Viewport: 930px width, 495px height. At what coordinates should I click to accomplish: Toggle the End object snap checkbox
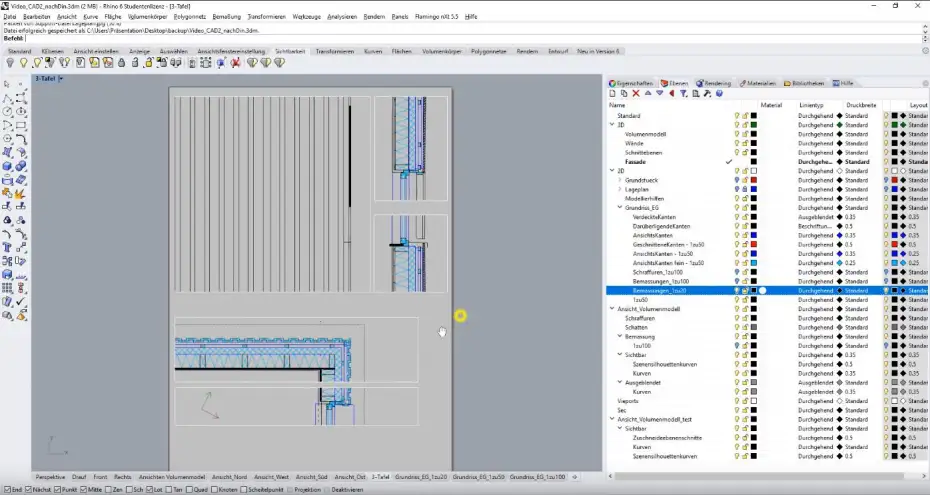[7, 490]
